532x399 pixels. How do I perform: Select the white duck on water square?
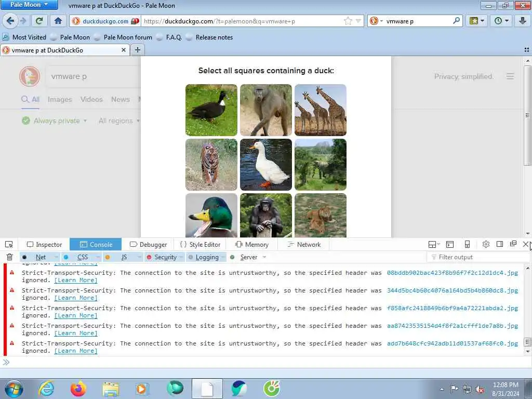266,165
